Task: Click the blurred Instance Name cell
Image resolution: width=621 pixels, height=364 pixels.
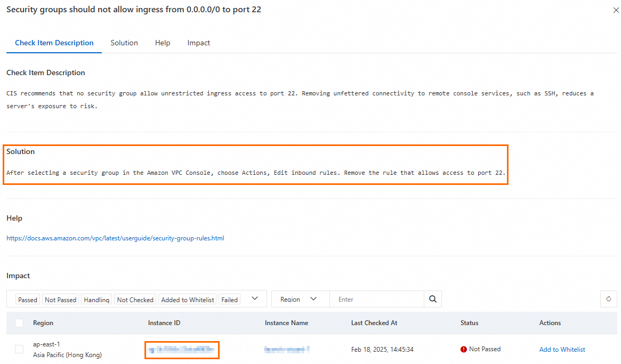Action: click(287, 350)
